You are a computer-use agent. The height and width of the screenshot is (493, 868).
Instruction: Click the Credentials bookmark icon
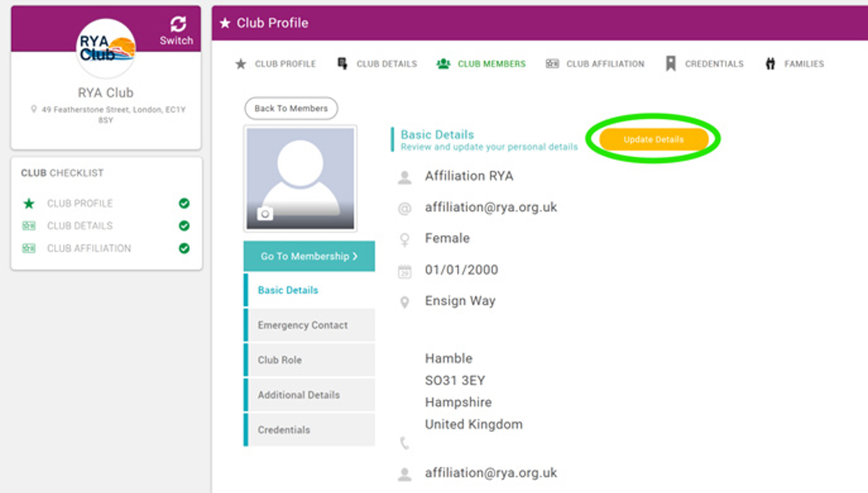pos(671,64)
